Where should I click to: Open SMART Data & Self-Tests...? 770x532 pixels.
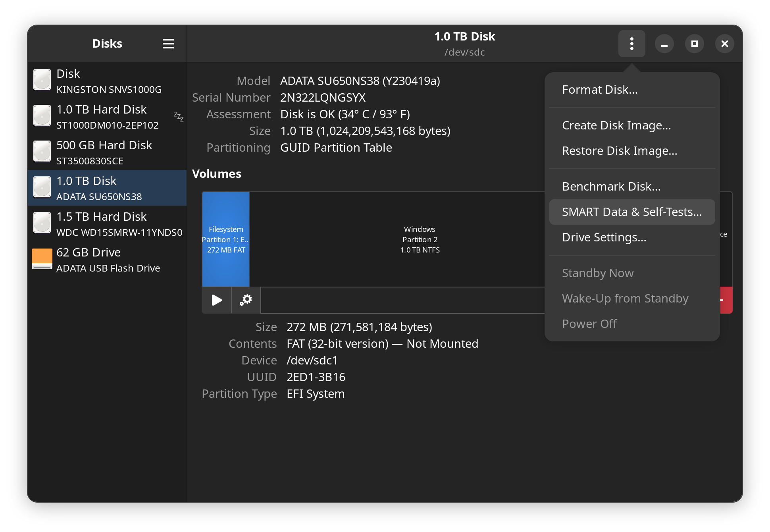(x=631, y=212)
